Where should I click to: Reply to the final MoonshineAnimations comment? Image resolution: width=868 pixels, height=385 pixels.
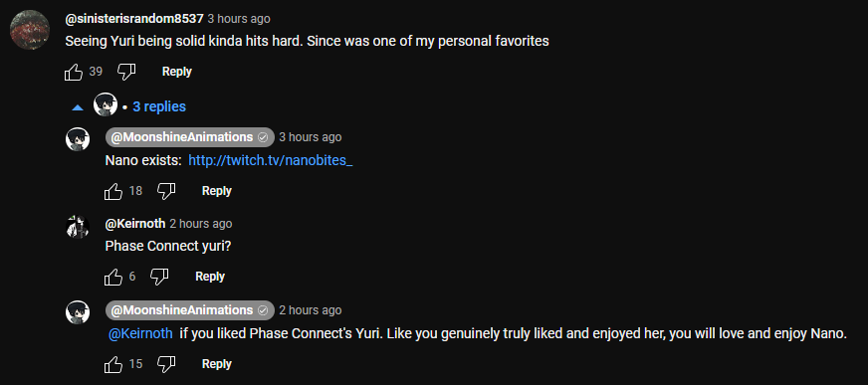click(x=216, y=363)
